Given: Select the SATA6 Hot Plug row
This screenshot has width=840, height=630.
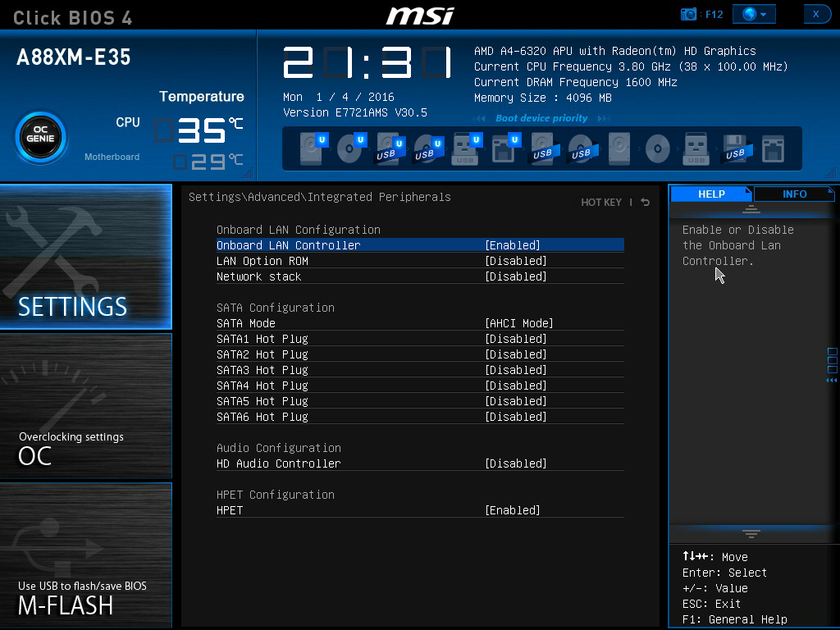Looking at the screenshot, I should tap(420, 417).
